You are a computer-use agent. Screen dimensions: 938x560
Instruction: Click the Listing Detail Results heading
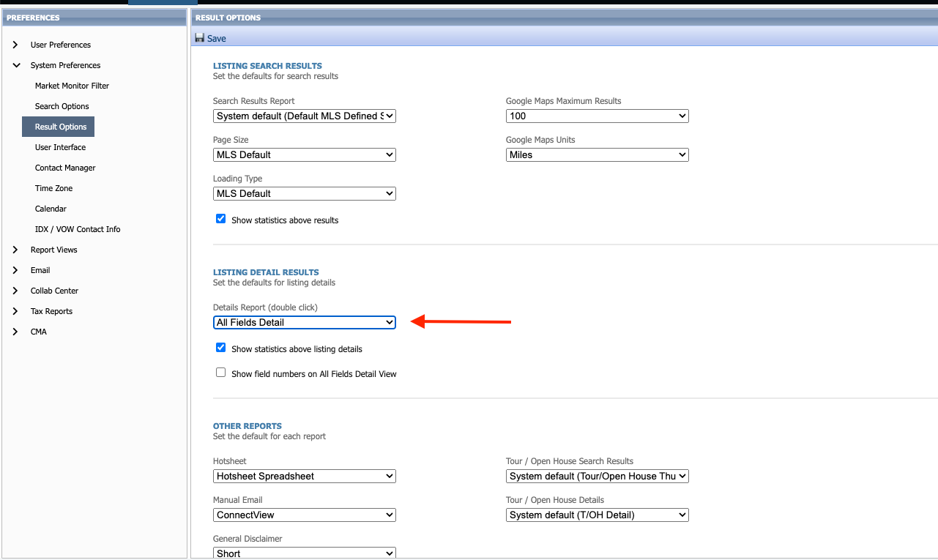tap(266, 272)
